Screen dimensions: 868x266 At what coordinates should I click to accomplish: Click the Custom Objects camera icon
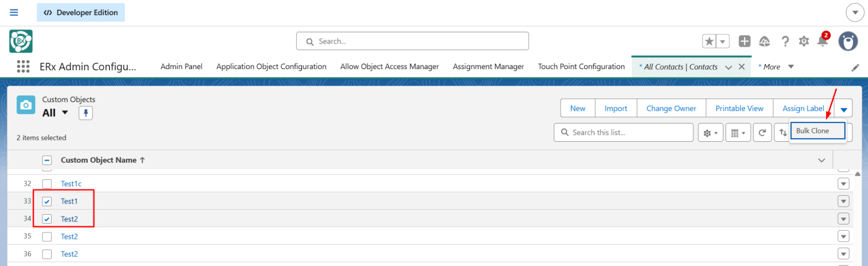tap(26, 105)
